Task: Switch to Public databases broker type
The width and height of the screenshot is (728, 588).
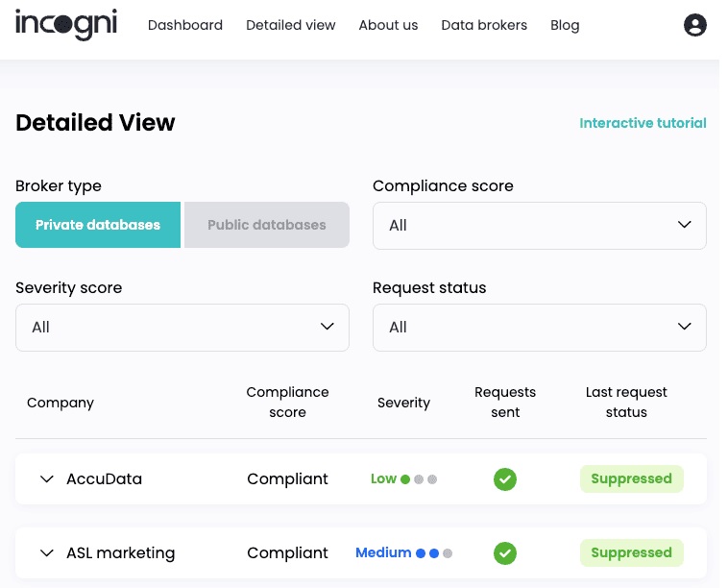Action: (x=267, y=225)
